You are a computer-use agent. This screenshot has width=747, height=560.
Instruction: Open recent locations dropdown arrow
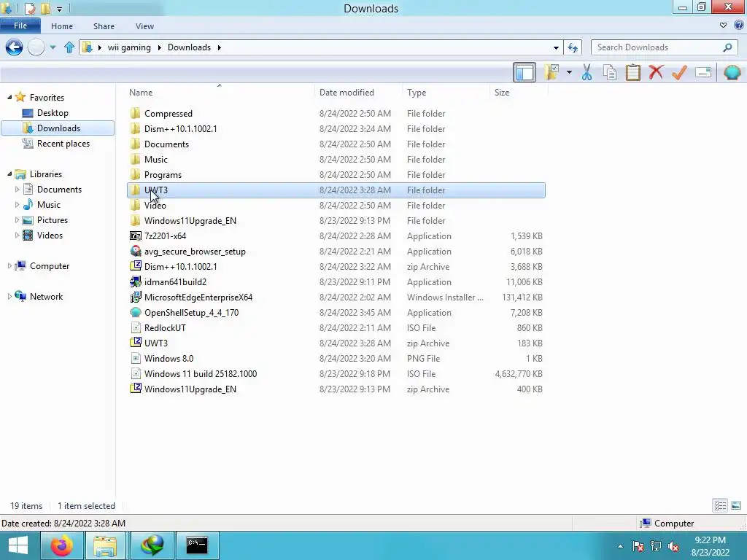point(53,47)
